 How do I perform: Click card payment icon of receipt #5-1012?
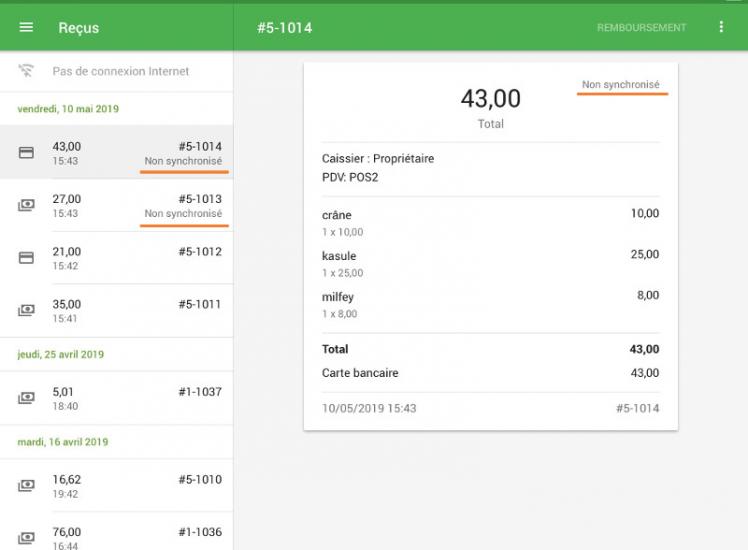tap(26, 258)
